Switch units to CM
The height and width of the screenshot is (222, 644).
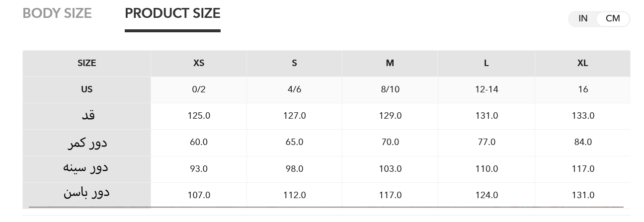[613, 18]
